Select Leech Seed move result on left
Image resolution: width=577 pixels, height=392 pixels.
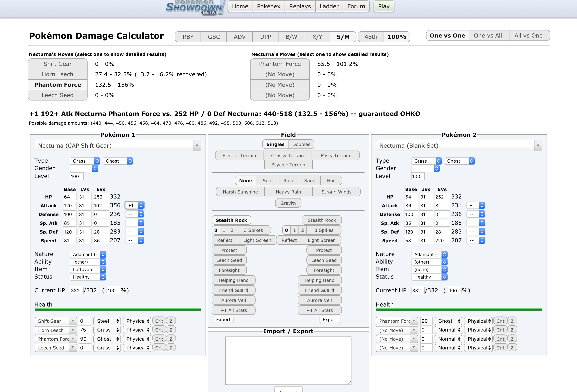(x=58, y=95)
